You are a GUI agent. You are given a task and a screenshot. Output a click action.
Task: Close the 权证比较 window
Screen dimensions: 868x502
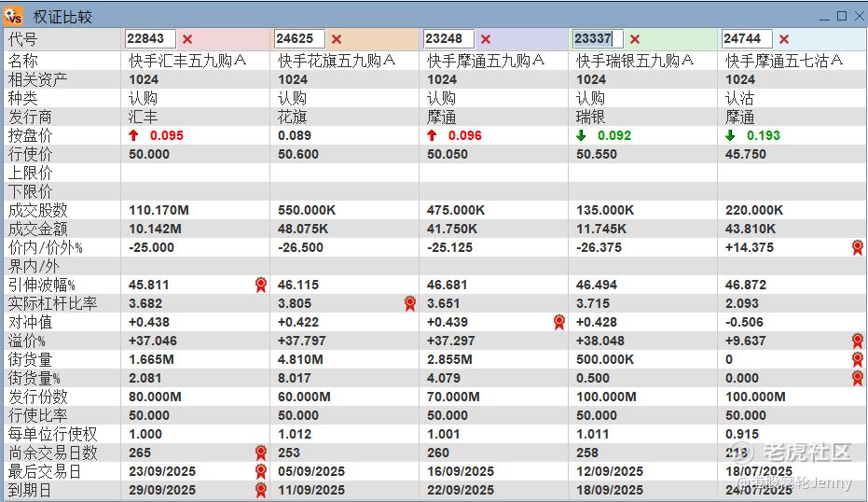point(860,16)
